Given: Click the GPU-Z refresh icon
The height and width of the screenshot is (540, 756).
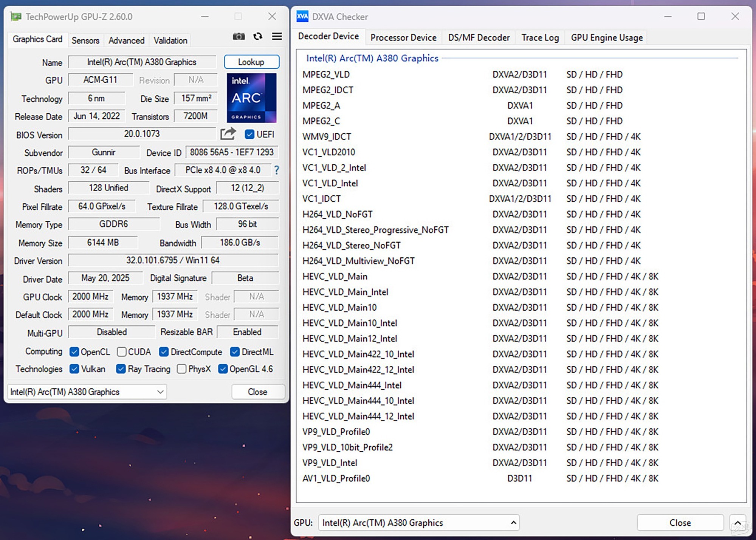Looking at the screenshot, I should (x=258, y=36).
